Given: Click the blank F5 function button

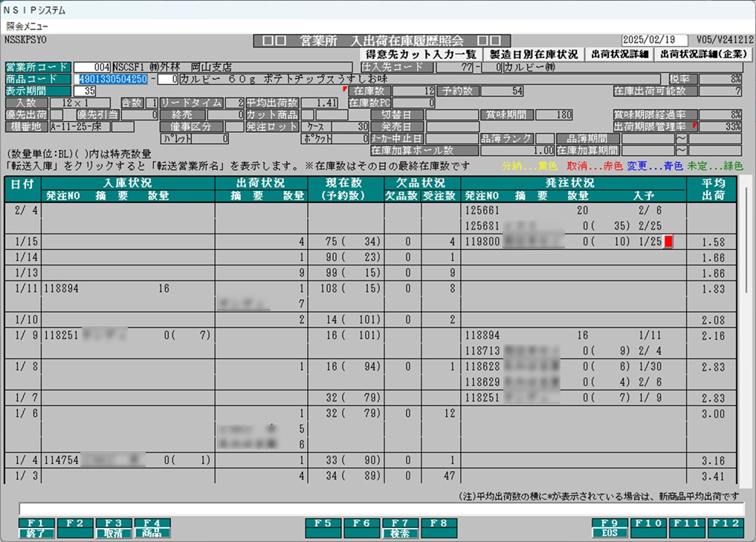Looking at the screenshot, I should 323,527.
